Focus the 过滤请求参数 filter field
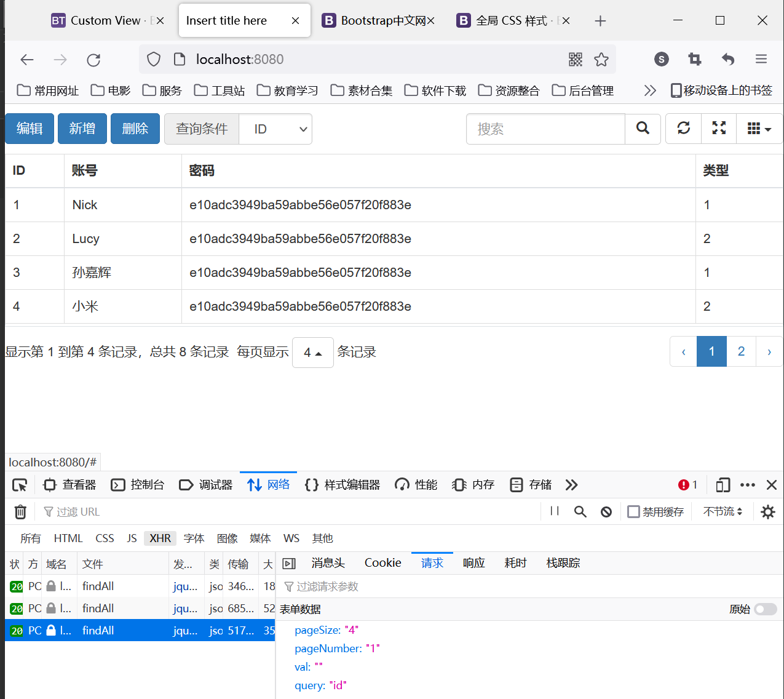The height and width of the screenshot is (699, 784). point(529,586)
